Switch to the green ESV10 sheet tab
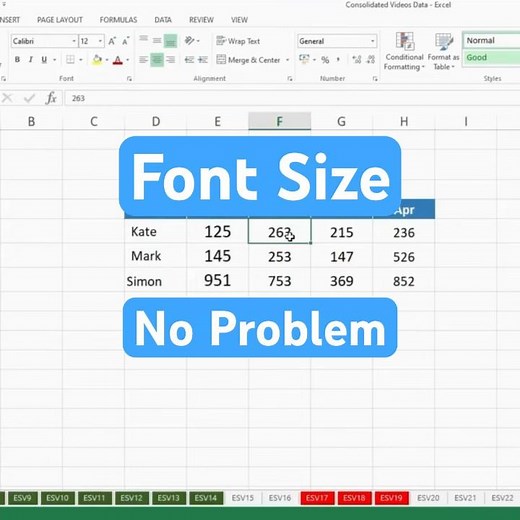This screenshot has width=520, height=520. (57, 498)
